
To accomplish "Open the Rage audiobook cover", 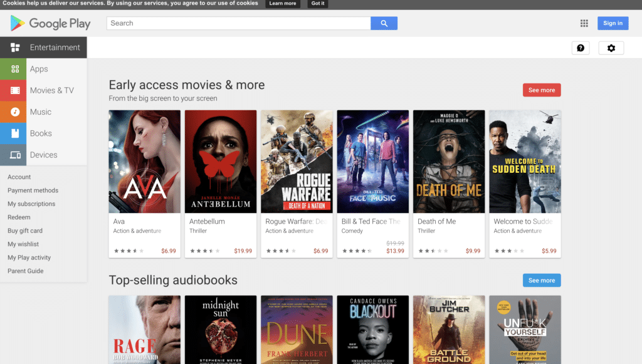I will (x=145, y=330).
